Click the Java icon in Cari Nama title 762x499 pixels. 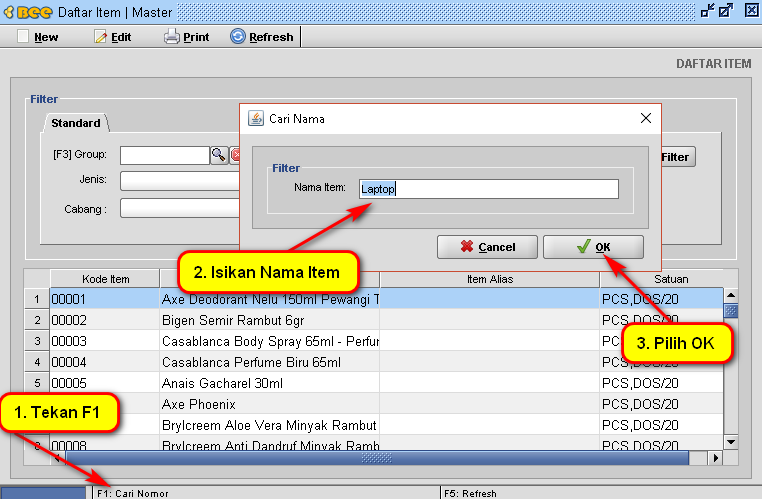point(255,118)
